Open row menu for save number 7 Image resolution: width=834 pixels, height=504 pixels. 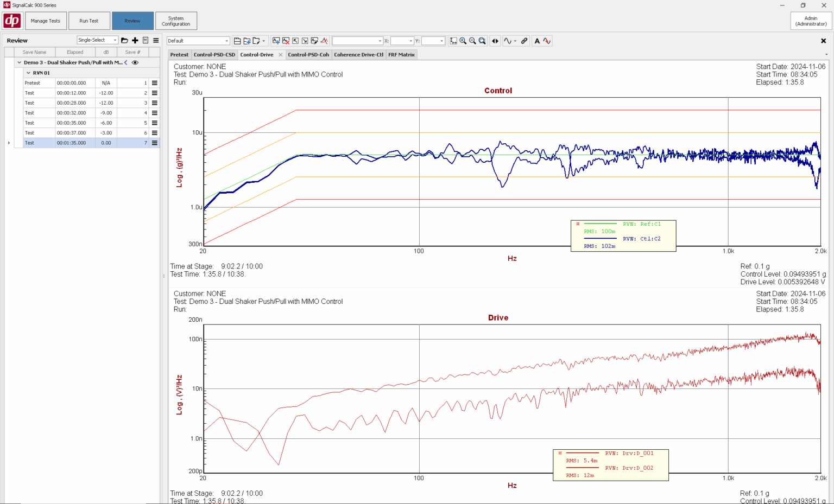155,143
